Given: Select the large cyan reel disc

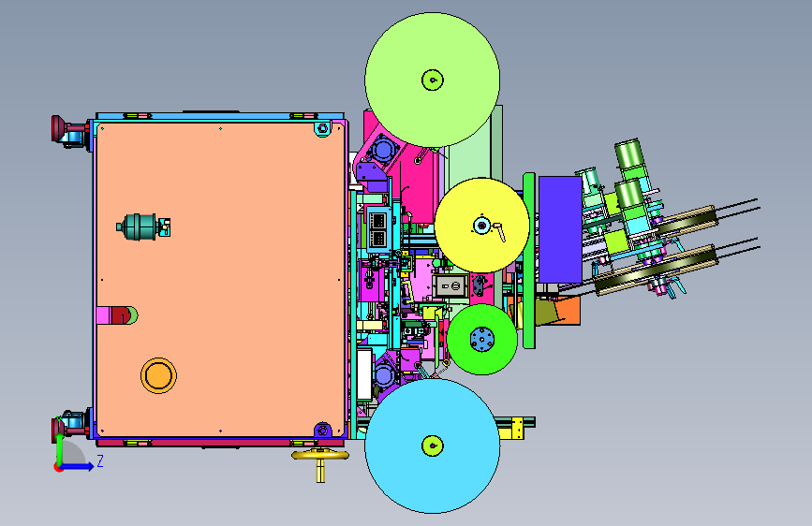Looking at the screenshot, I should 433,446.
